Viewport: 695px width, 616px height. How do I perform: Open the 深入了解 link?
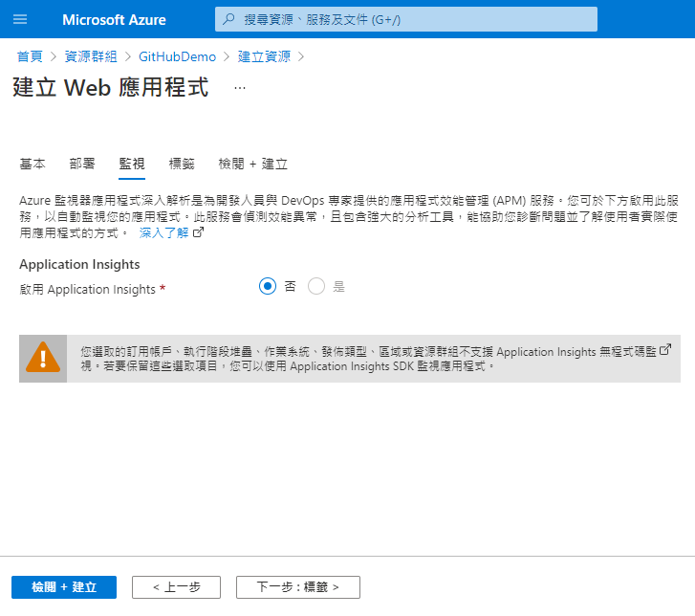[164, 232]
